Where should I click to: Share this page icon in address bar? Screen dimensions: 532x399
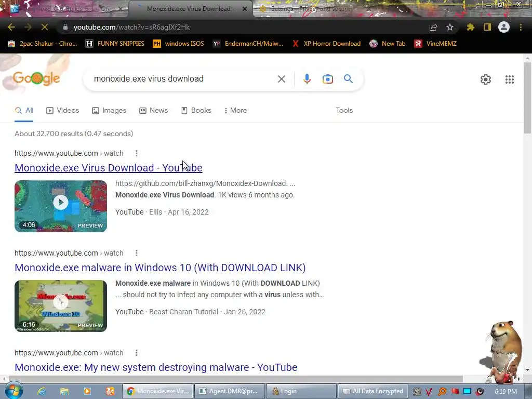coord(433,27)
